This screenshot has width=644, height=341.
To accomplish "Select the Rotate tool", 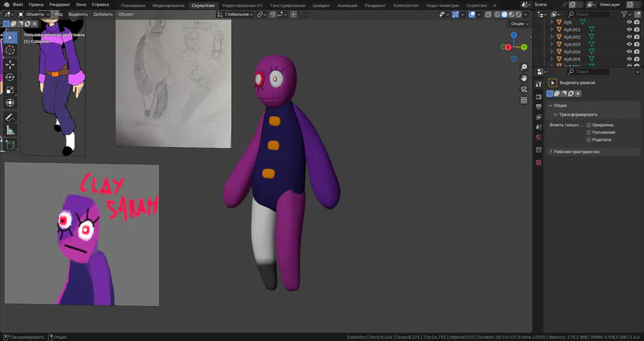I will [x=10, y=77].
